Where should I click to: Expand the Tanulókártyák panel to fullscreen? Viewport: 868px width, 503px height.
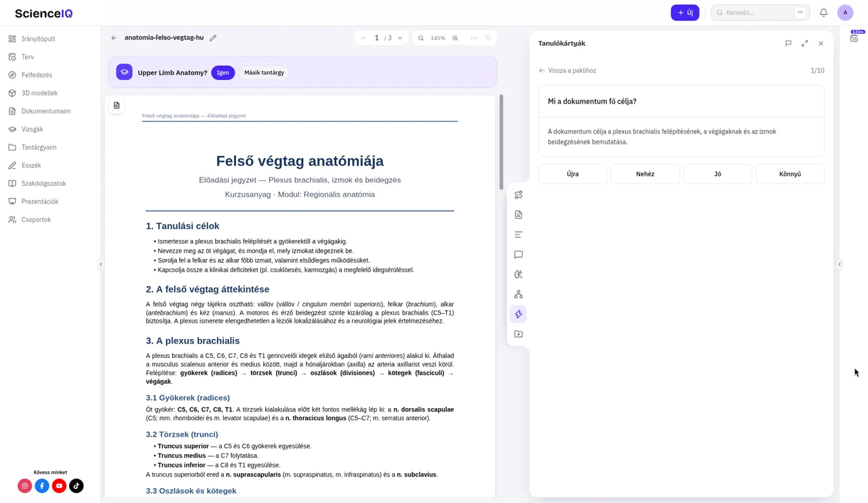click(804, 43)
